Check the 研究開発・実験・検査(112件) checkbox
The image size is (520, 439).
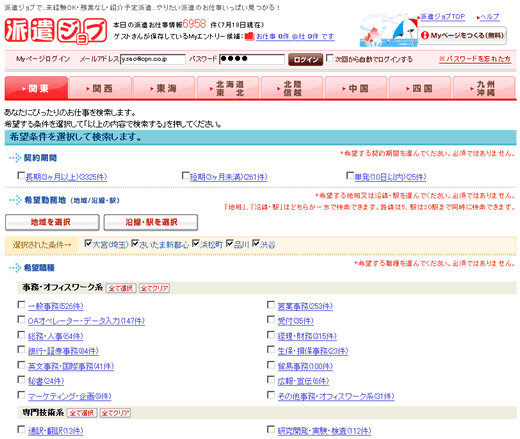point(271,429)
